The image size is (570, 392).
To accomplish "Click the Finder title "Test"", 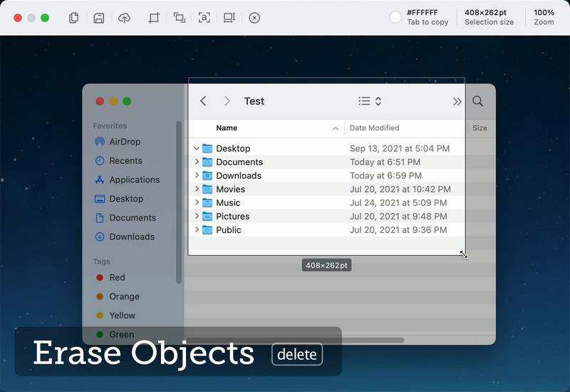I will pyautogui.click(x=254, y=101).
